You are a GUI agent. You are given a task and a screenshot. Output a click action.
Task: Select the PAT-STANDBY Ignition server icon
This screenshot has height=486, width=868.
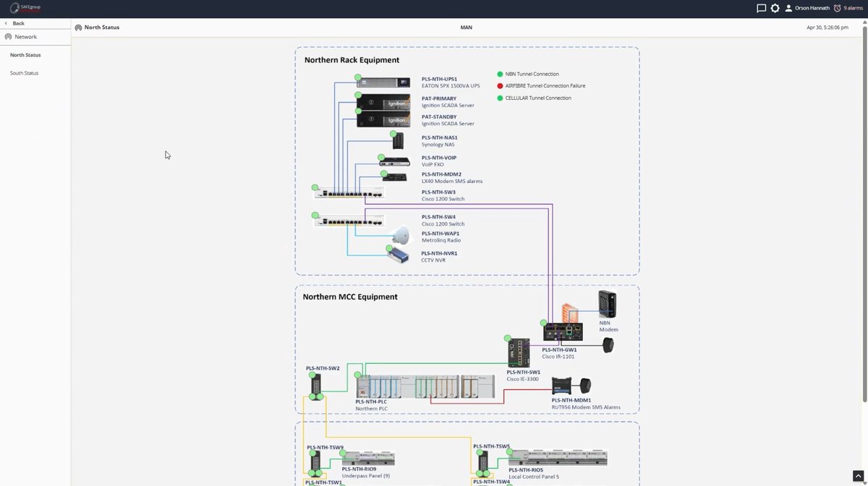tap(383, 119)
